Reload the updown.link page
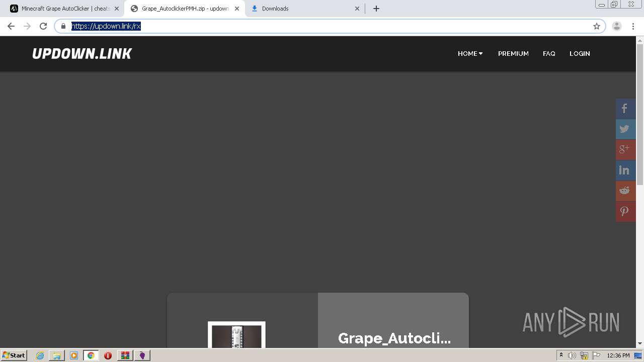 pyautogui.click(x=43, y=26)
